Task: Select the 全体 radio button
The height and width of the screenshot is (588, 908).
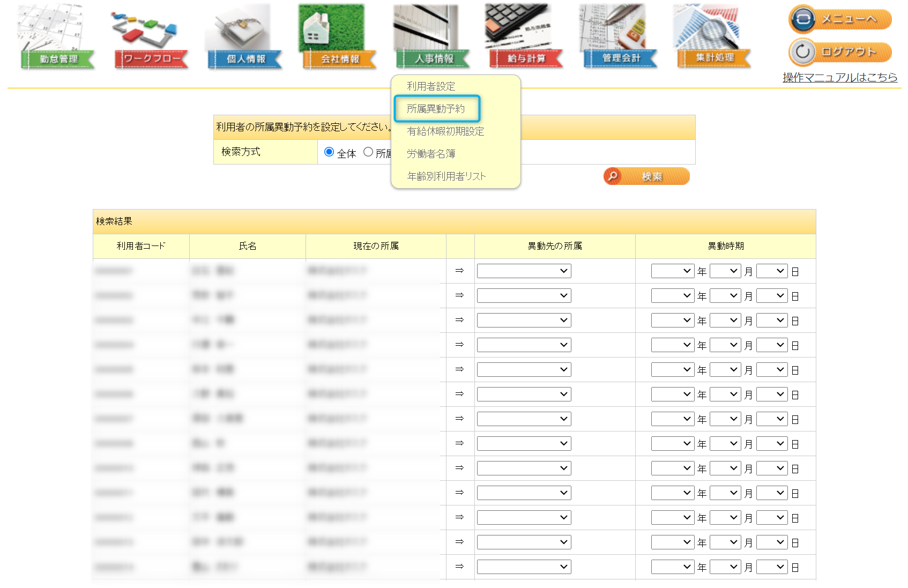Action: [329, 152]
